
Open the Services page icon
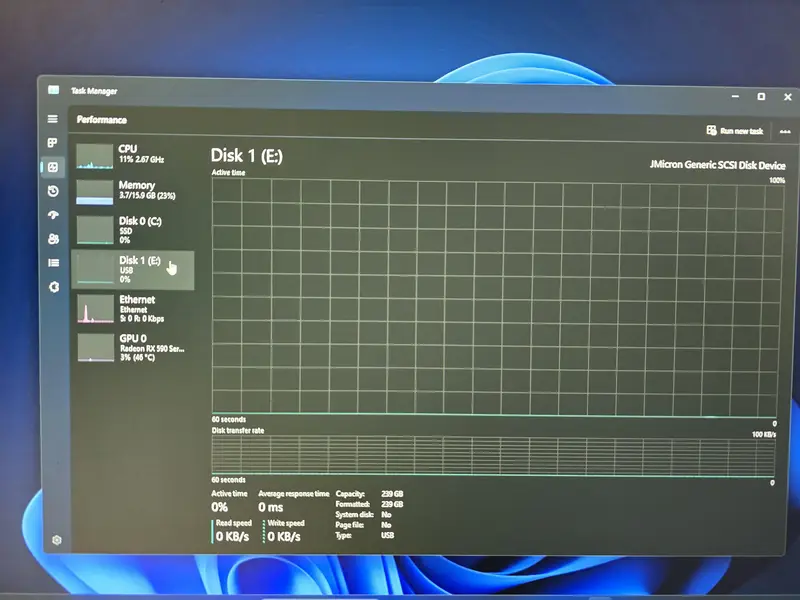54,287
